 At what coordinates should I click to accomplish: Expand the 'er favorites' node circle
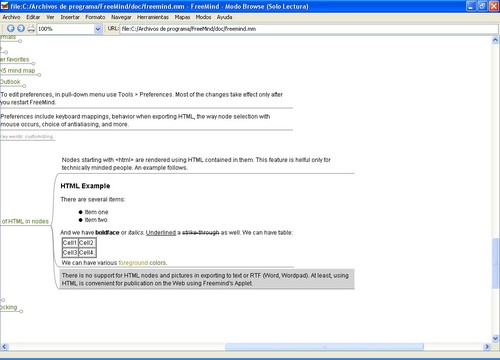point(33,63)
